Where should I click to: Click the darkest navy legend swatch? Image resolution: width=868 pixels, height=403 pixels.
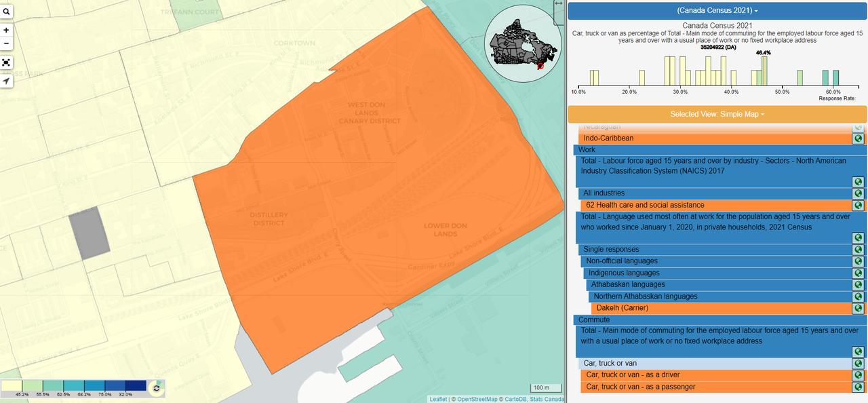[x=136, y=386]
